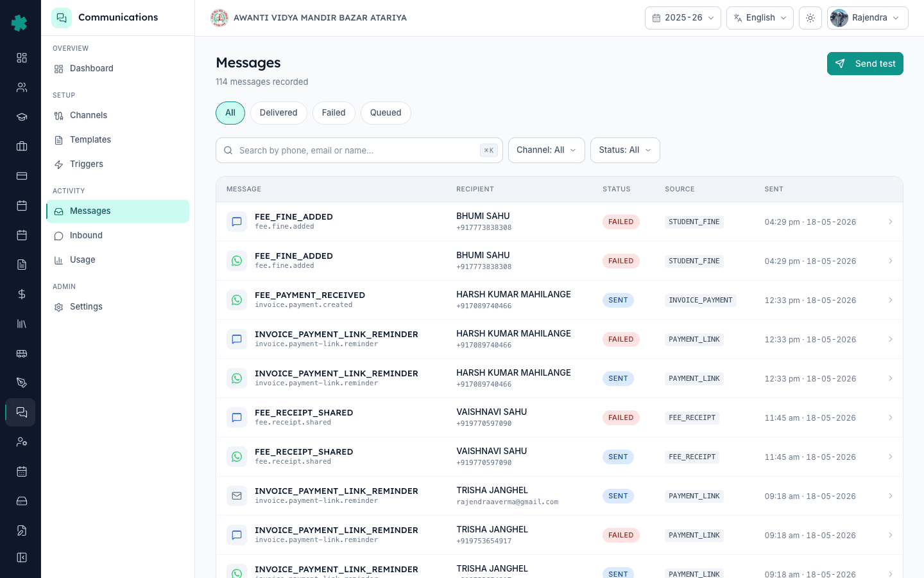This screenshot has width=924, height=578.
Task: Open the graduation cap icon in rail
Action: pos(22,117)
